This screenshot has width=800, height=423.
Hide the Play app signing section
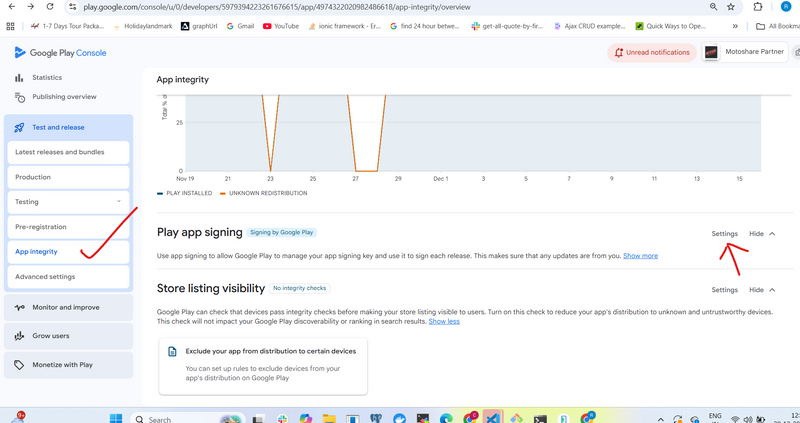click(762, 233)
